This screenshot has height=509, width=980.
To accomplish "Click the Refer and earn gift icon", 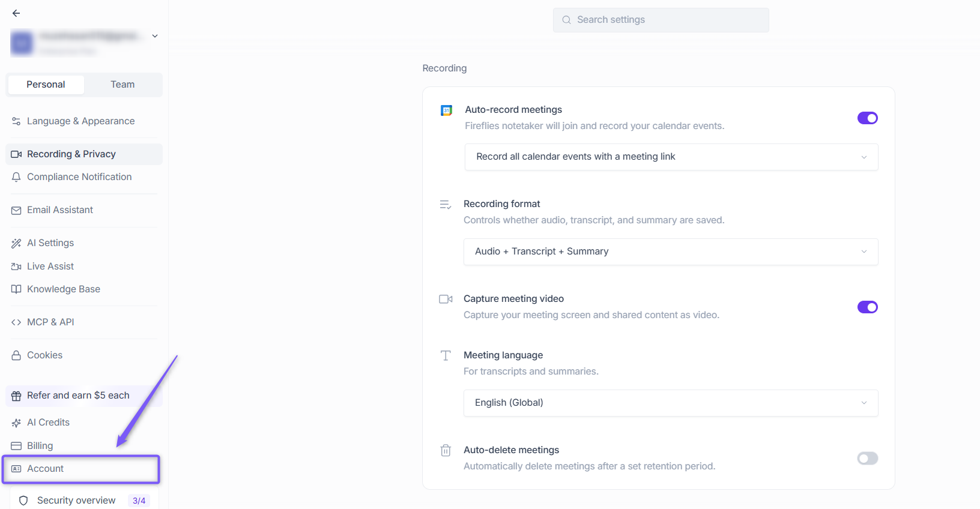I will 16,396.
